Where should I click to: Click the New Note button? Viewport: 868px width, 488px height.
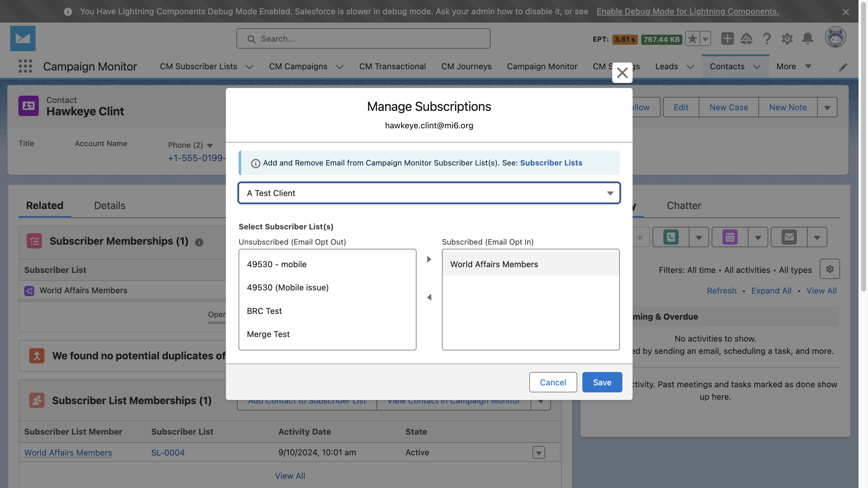(x=788, y=107)
